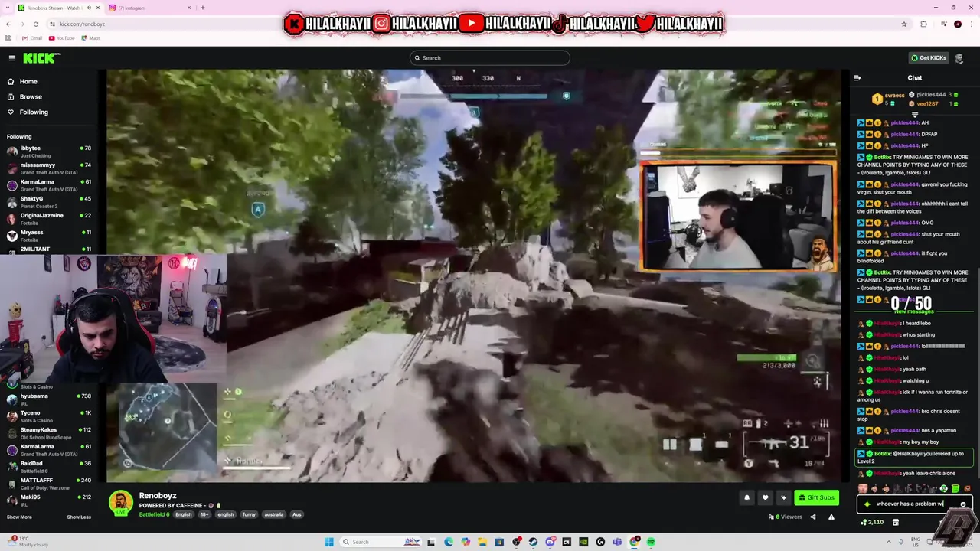Click the first emote in quick emote row

tap(863, 488)
